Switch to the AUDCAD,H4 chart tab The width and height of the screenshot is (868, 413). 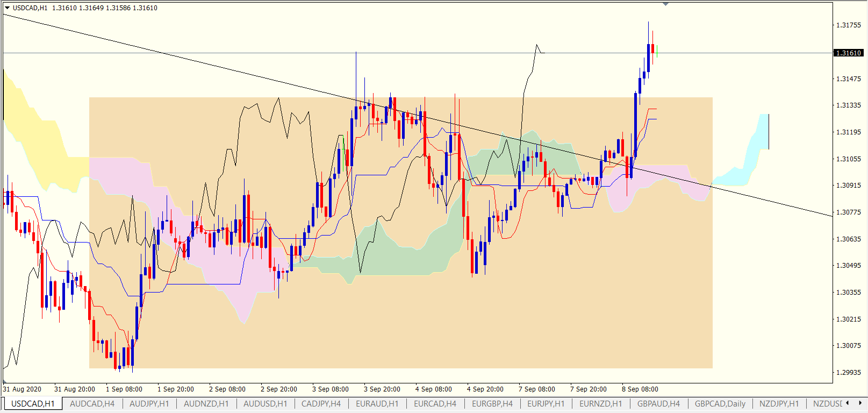click(x=92, y=403)
